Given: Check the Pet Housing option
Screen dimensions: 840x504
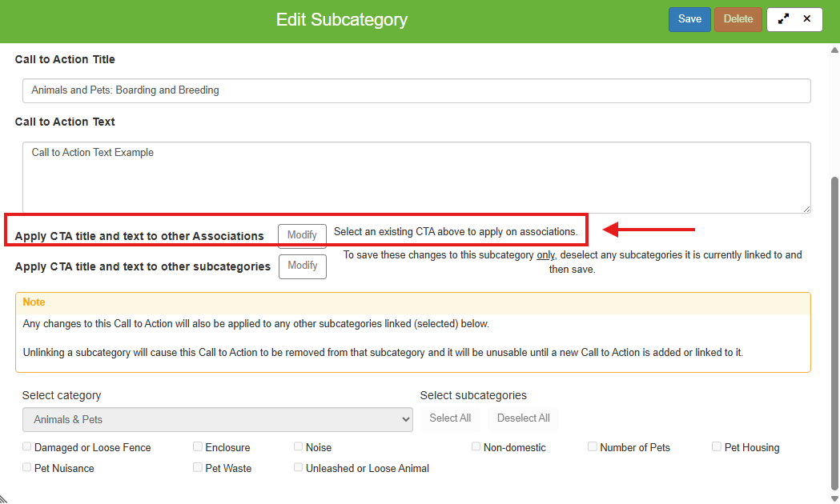Looking at the screenshot, I should coord(717,447).
